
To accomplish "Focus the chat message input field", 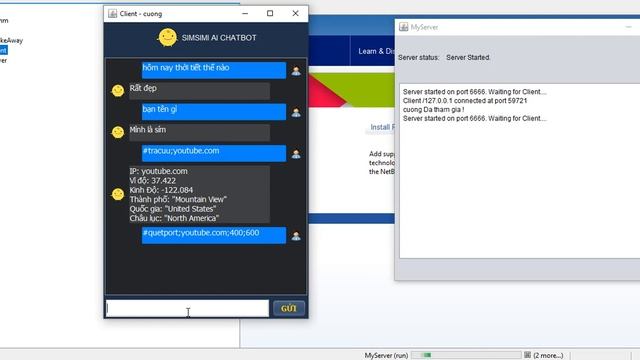I will [187, 308].
